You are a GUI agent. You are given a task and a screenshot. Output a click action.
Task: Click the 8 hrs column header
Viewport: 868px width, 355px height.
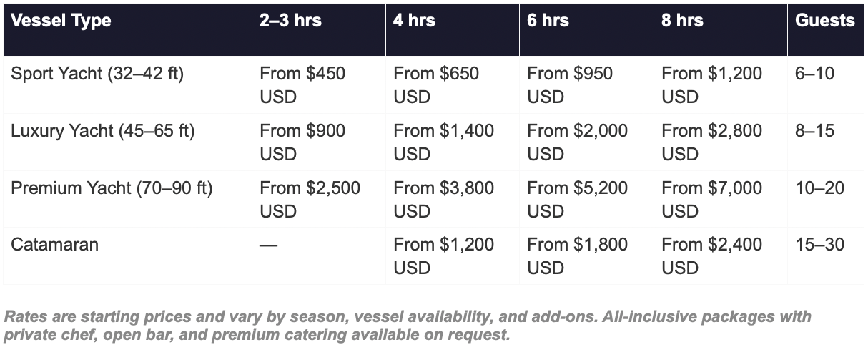[683, 20]
